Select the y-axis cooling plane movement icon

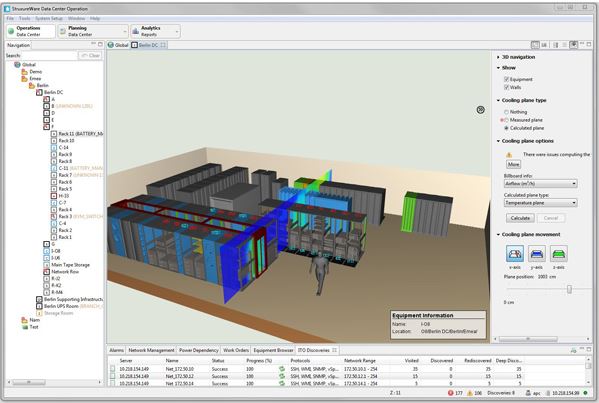pos(537,254)
